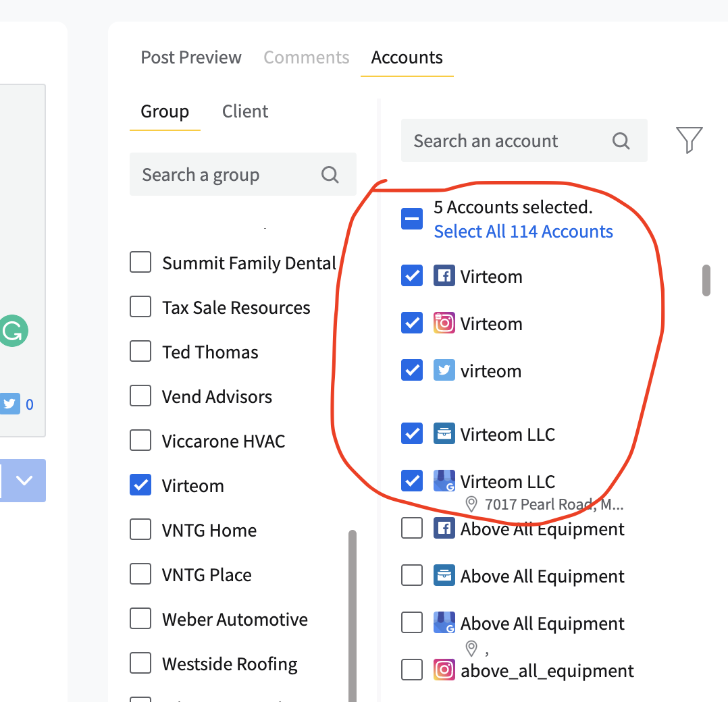Click the accounts list scrollbar thumb
Viewport: 728px width, 702px height.
(x=706, y=280)
